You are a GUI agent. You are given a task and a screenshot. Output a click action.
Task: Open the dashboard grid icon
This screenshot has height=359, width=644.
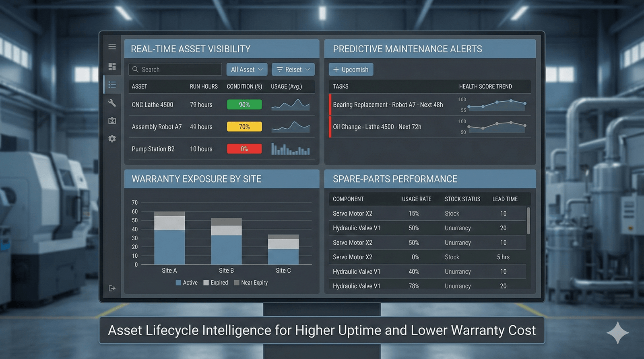[112, 66]
